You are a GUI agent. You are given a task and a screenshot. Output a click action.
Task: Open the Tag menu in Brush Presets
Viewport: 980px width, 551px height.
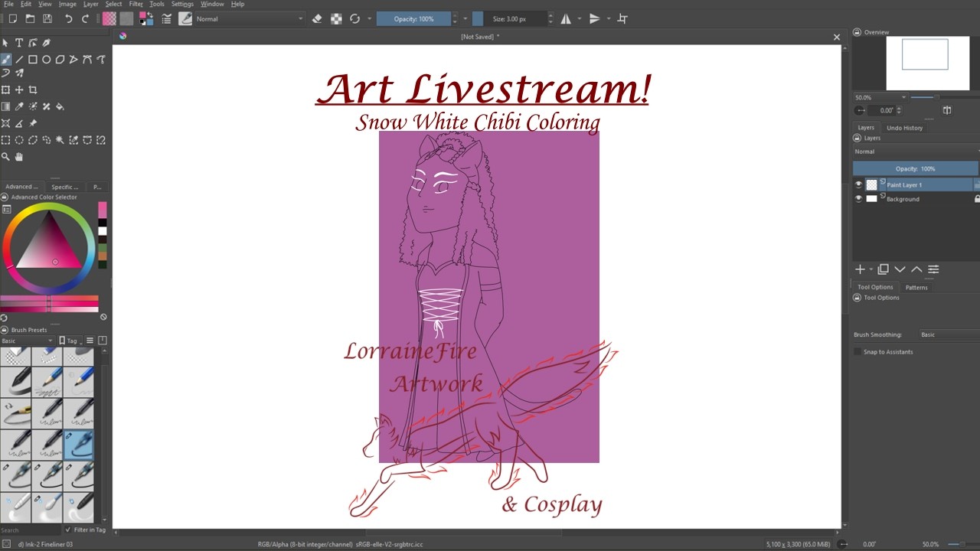coord(71,341)
